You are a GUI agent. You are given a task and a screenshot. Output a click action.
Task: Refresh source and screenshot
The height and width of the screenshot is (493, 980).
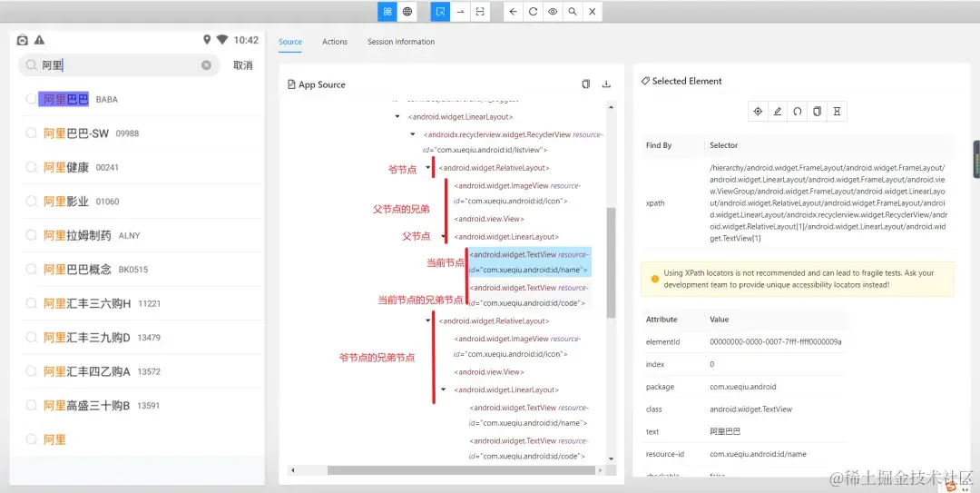tap(533, 11)
